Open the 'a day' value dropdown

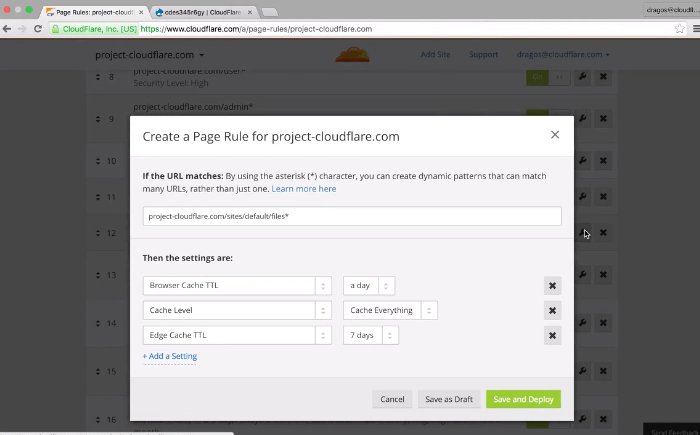(x=369, y=285)
